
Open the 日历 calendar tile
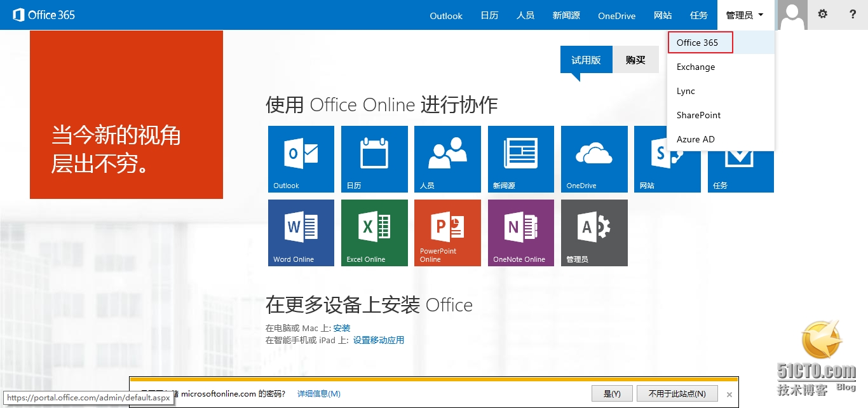[374, 159]
